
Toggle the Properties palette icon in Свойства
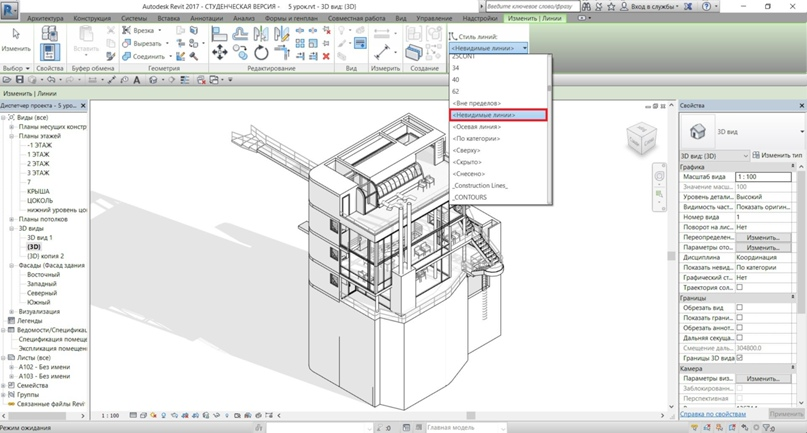50,53
